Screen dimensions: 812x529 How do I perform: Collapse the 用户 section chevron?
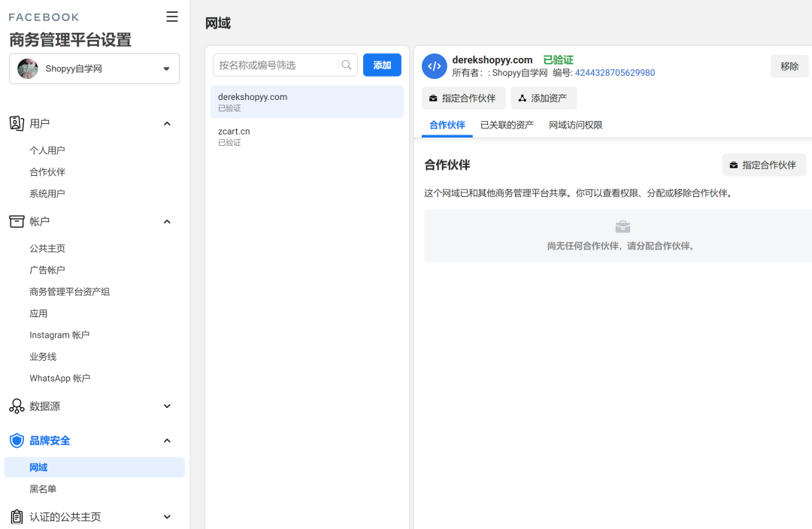click(x=167, y=124)
